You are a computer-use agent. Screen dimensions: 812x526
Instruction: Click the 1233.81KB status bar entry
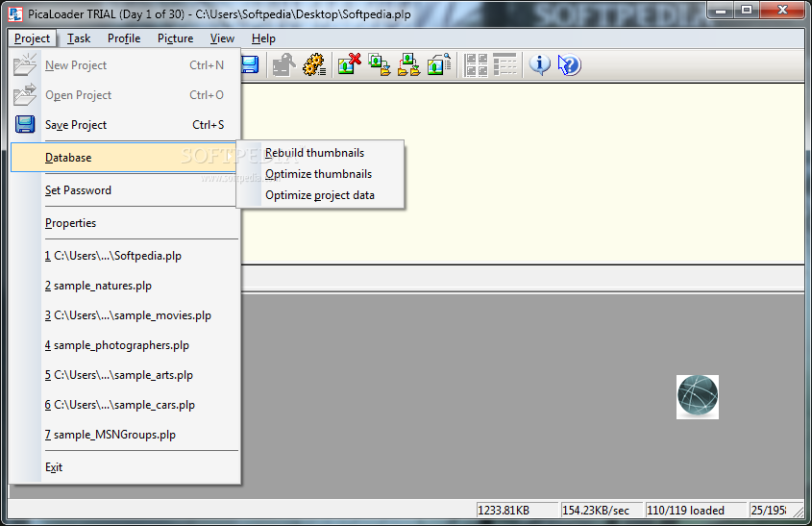click(517, 511)
